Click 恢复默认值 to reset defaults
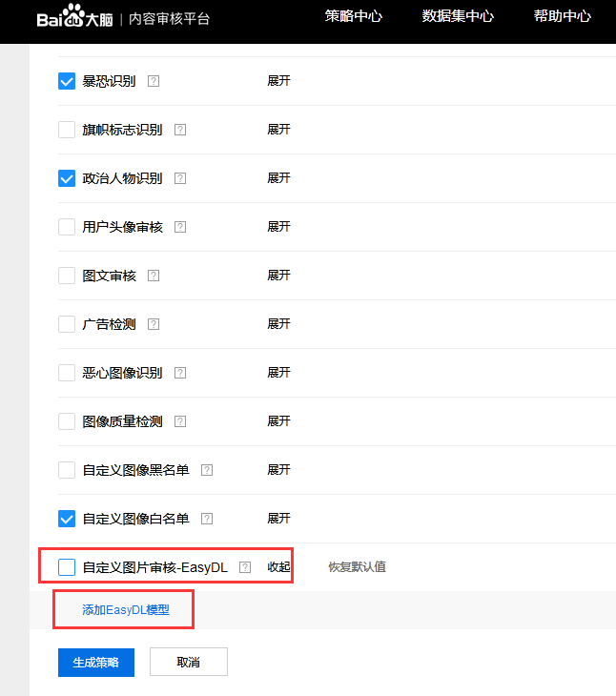 click(358, 567)
